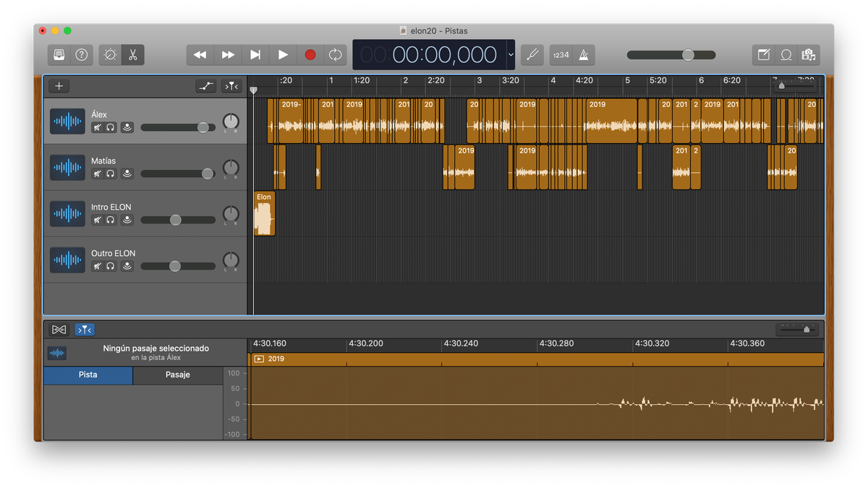Click the red Record button
868x488 pixels.
(310, 55)
